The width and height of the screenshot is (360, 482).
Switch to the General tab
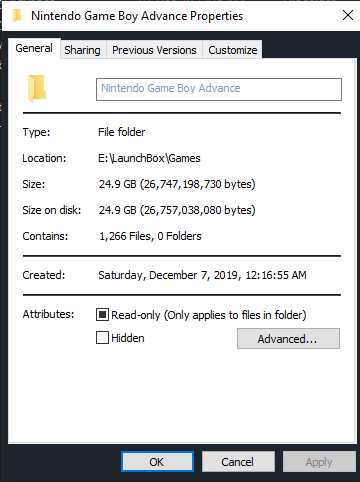pyautogui.click(x=34, y=48)
